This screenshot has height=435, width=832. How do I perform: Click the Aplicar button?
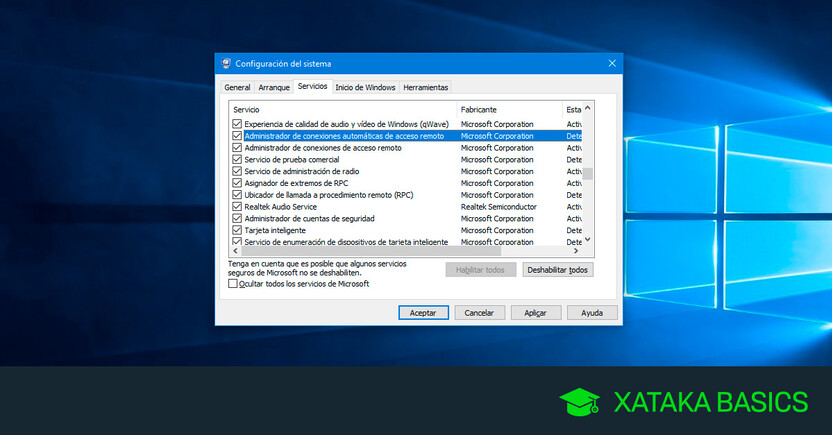click(x=536, y=313)
